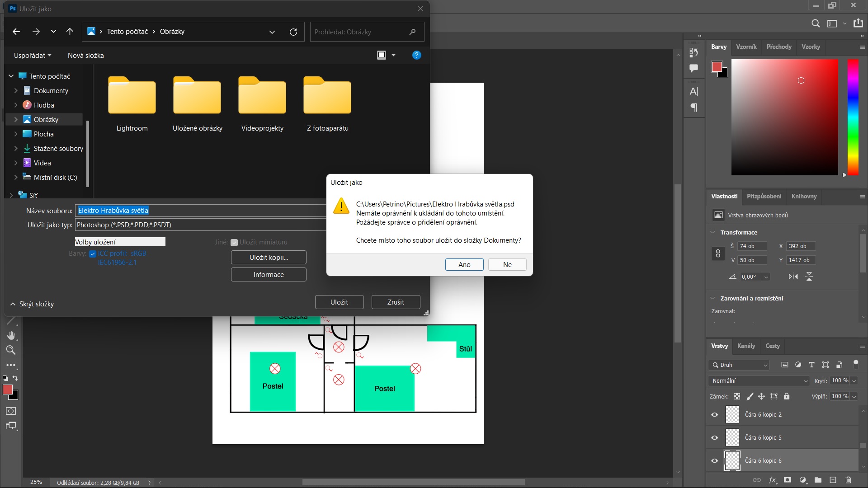Hide the Čára 6 kopie 5 layer

(715, 438)
